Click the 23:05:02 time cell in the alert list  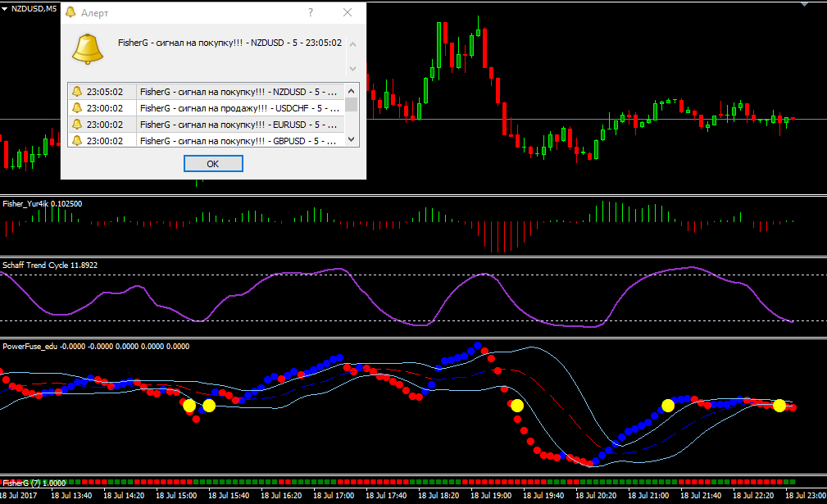pyautogui.click(x=105, y=92)
